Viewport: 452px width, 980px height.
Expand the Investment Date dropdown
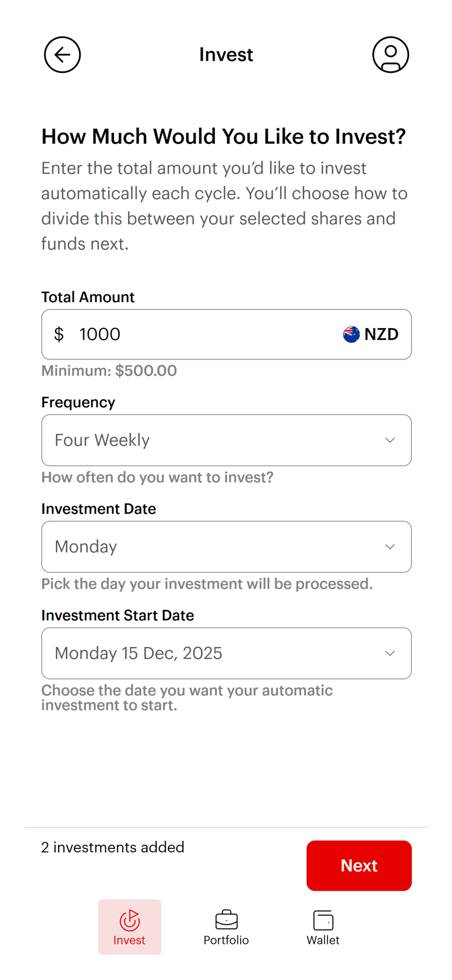pos(226,547)
